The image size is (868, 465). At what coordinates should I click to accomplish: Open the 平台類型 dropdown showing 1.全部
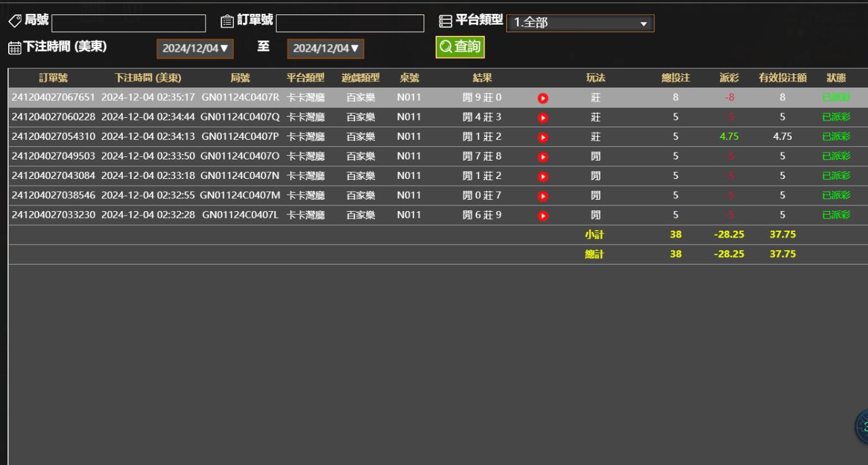[x=580, y=23]
